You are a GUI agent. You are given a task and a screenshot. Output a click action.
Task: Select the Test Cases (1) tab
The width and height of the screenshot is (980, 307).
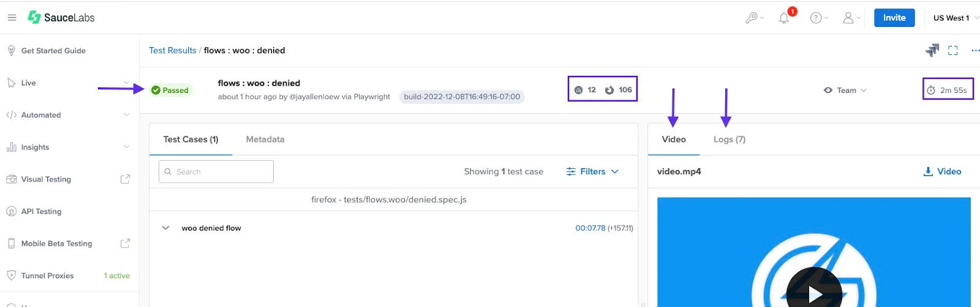pos(190,139)
